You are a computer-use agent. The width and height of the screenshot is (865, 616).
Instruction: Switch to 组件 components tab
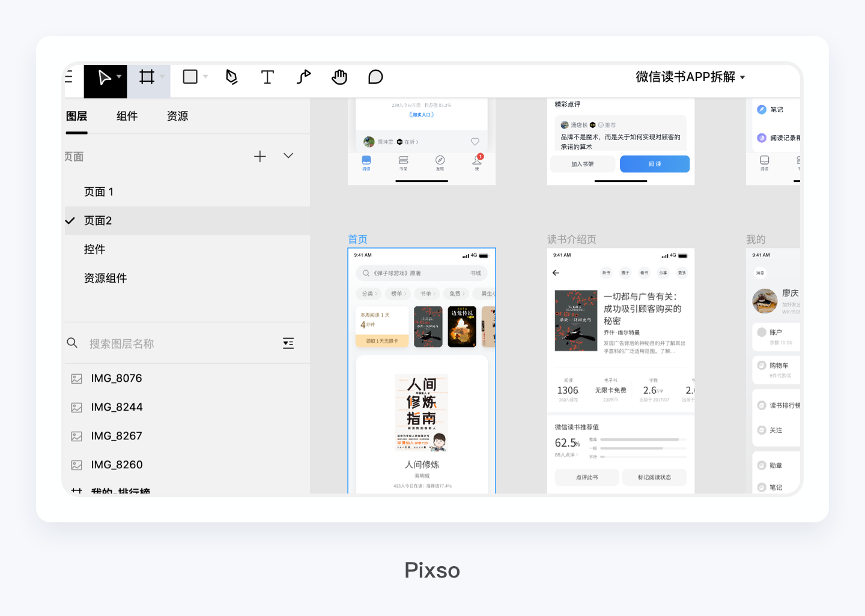(127, 116)
